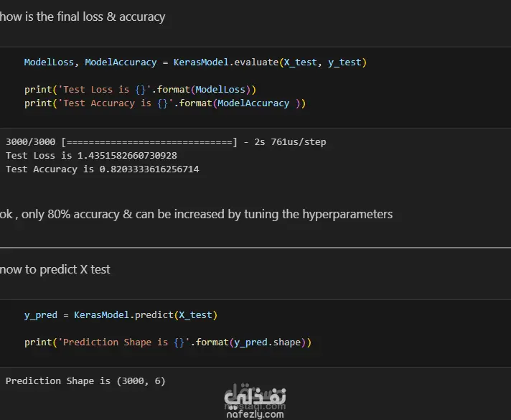Select the 'now to predict X test' markdown cell
This screenshot has height=420, width=511.
(x=55, y=269)
